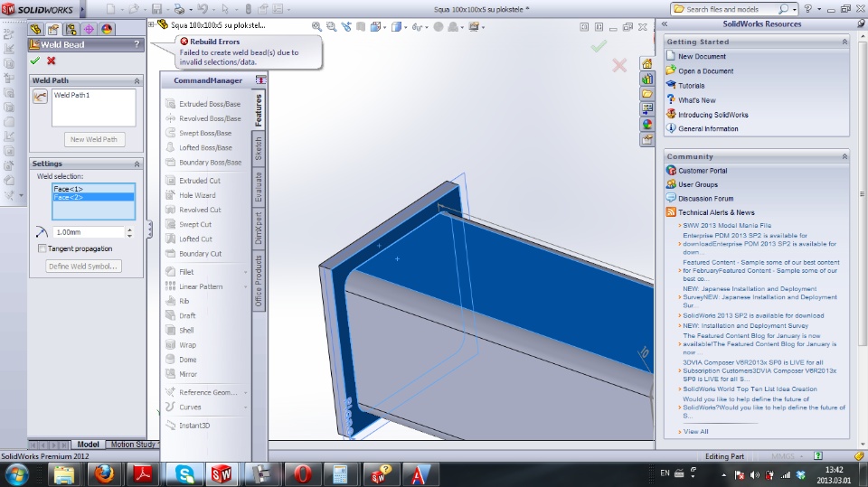
Task: Click the Display Style cube icon
Action: (396, 26)
